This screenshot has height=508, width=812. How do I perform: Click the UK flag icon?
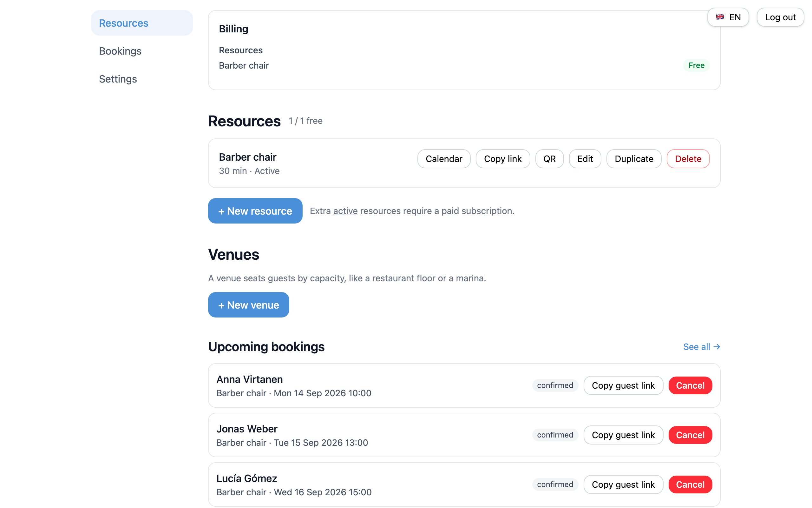coord(719,17)
